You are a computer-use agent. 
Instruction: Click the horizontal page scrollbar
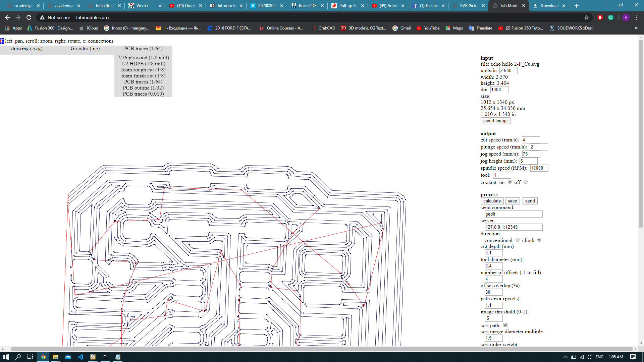(x=322, y=349)
